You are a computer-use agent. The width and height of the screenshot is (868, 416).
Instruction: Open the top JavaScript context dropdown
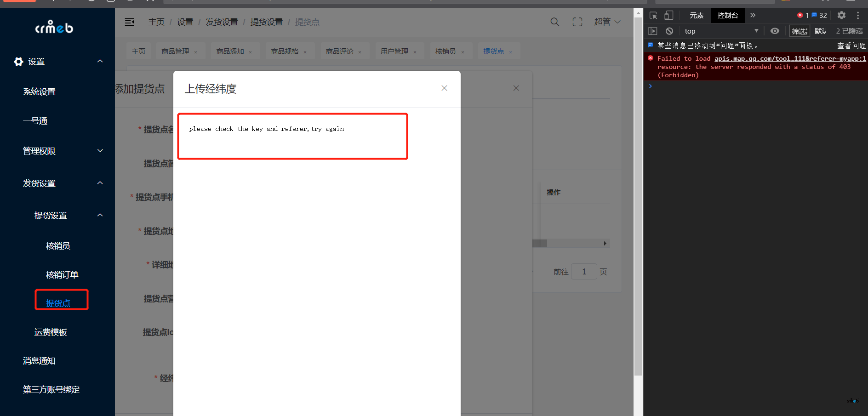pyautogui.click(x=721, y=31)
